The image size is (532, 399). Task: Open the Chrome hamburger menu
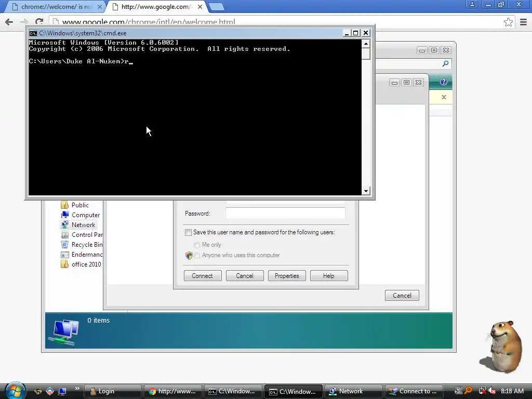click(x=524, y=22)
